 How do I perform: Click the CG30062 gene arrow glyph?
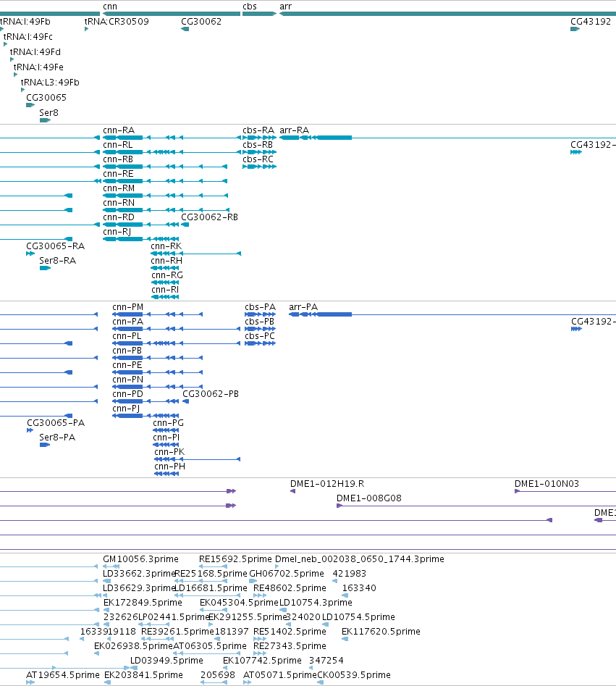pyautogui.click(x=185, y=29)
